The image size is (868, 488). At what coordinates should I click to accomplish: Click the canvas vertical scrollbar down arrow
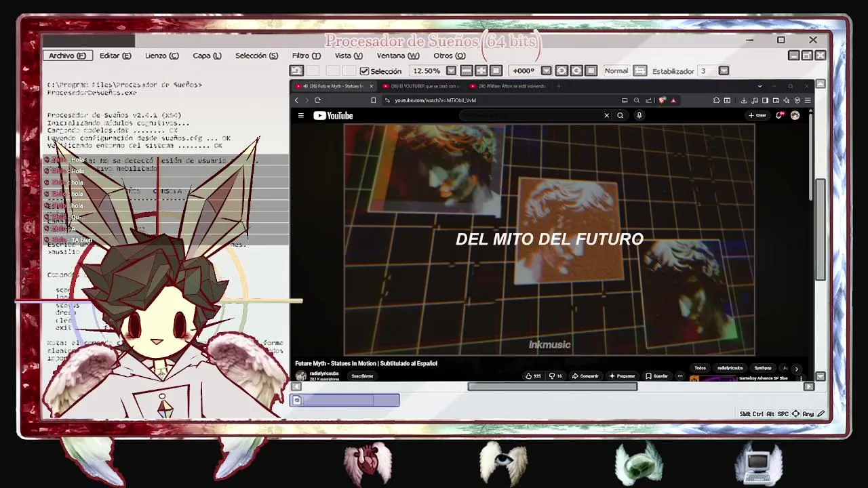click(x=821, y=376)
